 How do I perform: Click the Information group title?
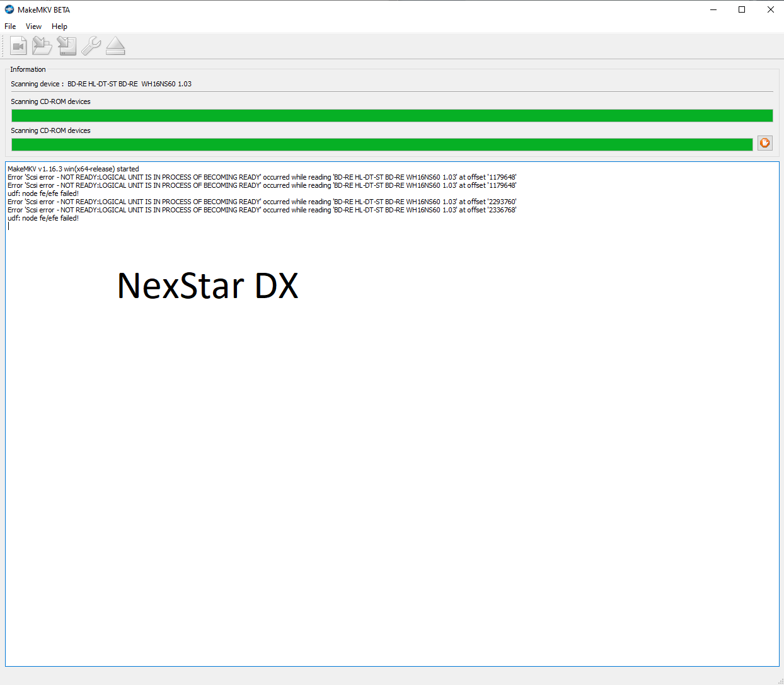[x=28, y=69]
